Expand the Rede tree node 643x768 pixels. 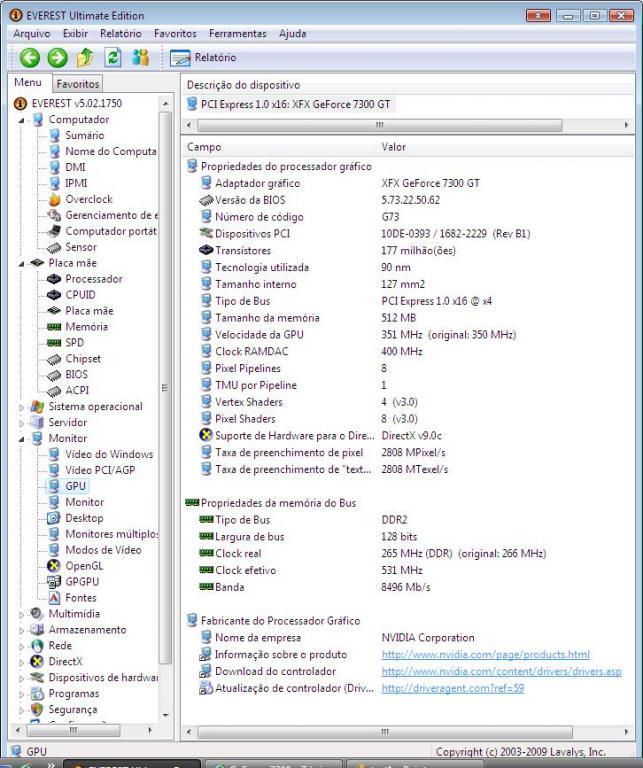[21, 647]
